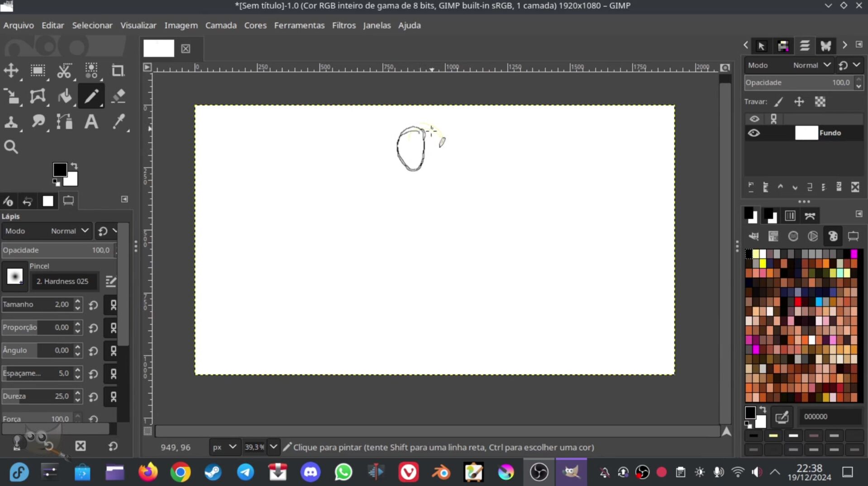Show next dock tabs with right chevron

(844, 45)
